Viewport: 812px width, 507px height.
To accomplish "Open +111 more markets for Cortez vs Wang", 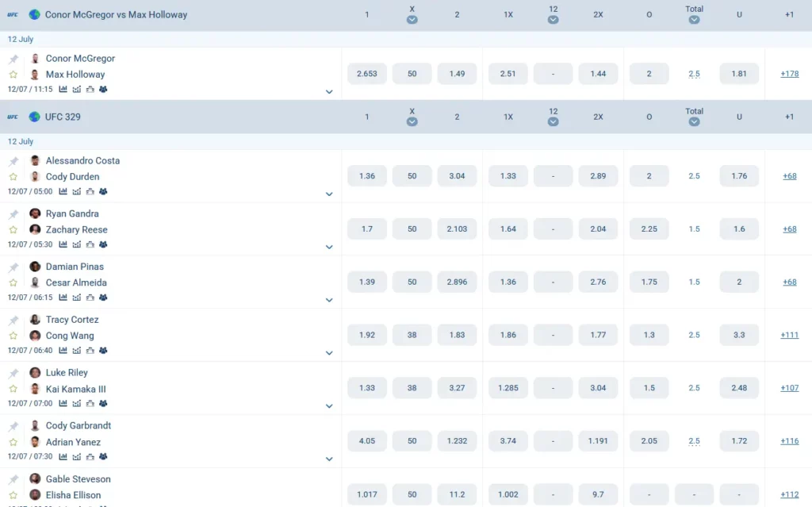I will pos(790,335).
